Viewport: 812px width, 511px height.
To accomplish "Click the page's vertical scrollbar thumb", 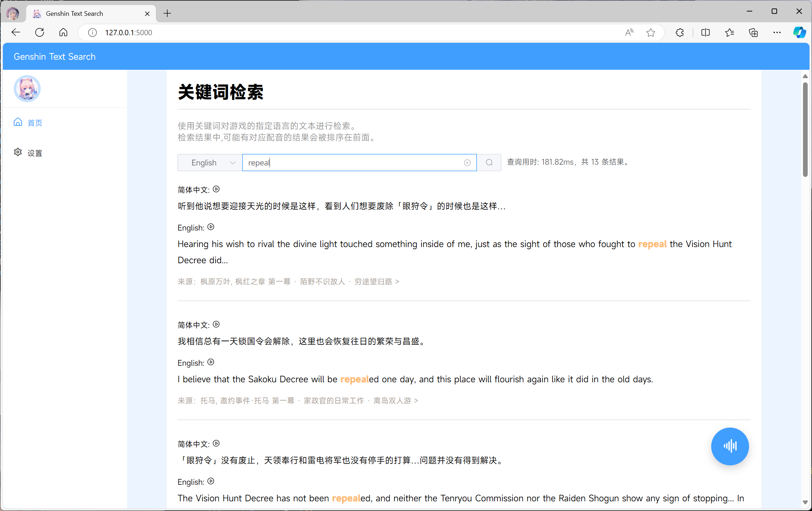I will point(805,129).
